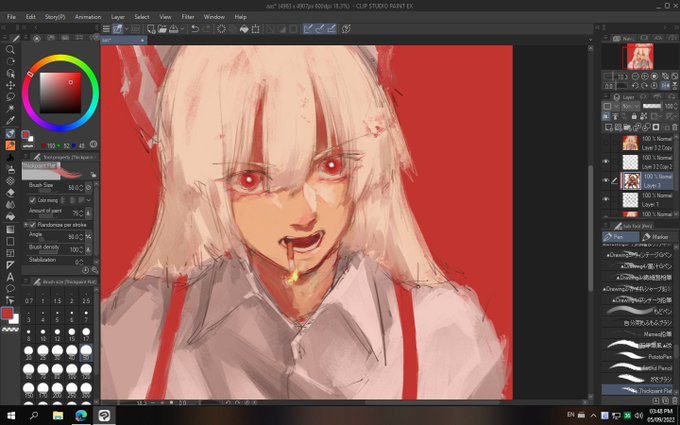
Task: Click the Save icon in command bar
Action: click(x=173, y=29)
